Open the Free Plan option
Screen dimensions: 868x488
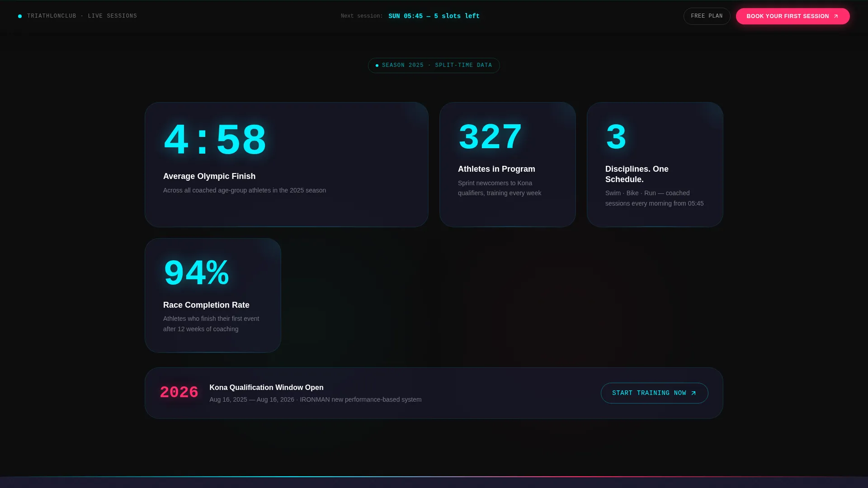point(707,16)
